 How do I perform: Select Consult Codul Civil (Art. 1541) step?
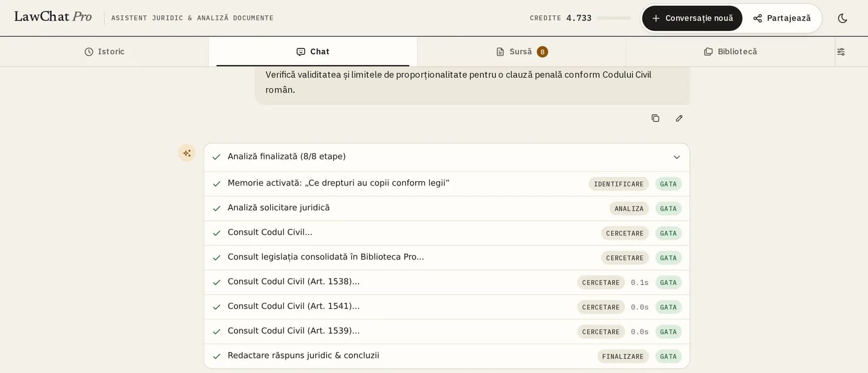tap(293, 306)
